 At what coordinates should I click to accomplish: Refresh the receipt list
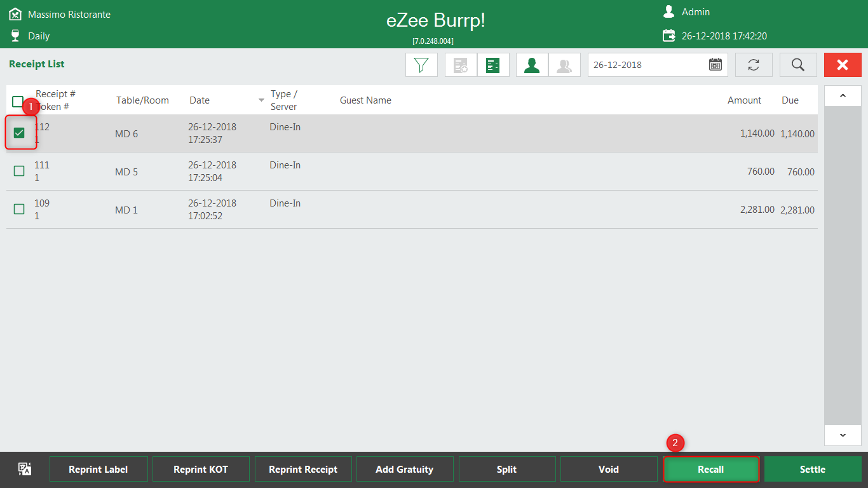[x=754, y=65]
